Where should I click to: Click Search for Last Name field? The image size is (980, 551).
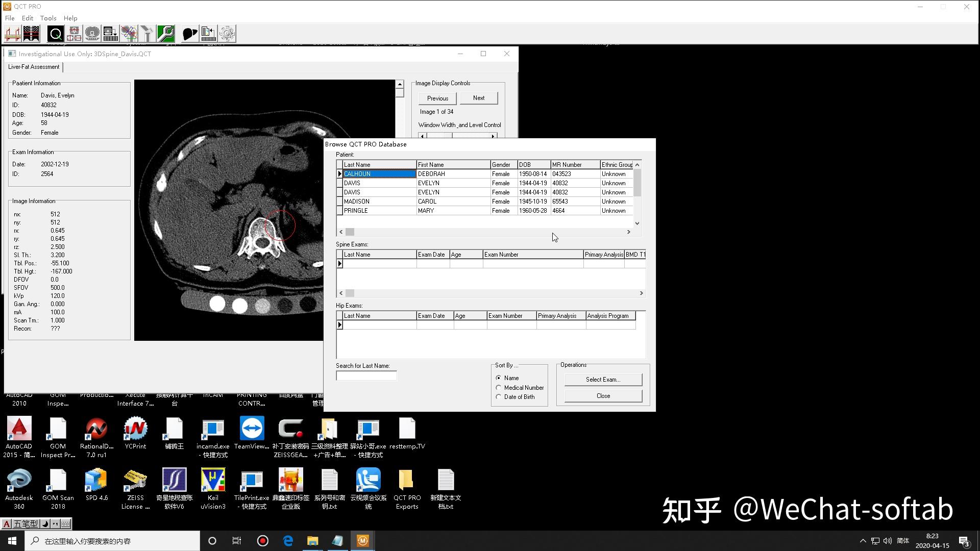[x=366, y=376]
